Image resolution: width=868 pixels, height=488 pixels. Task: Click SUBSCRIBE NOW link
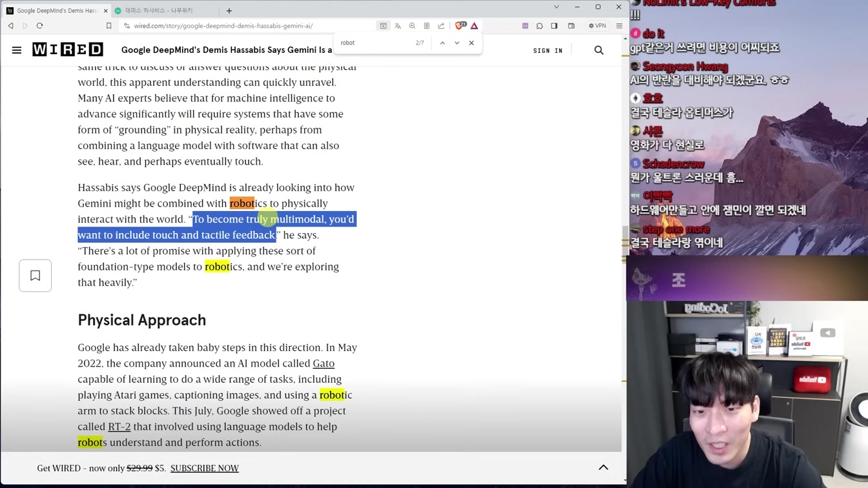pos(205,468)
